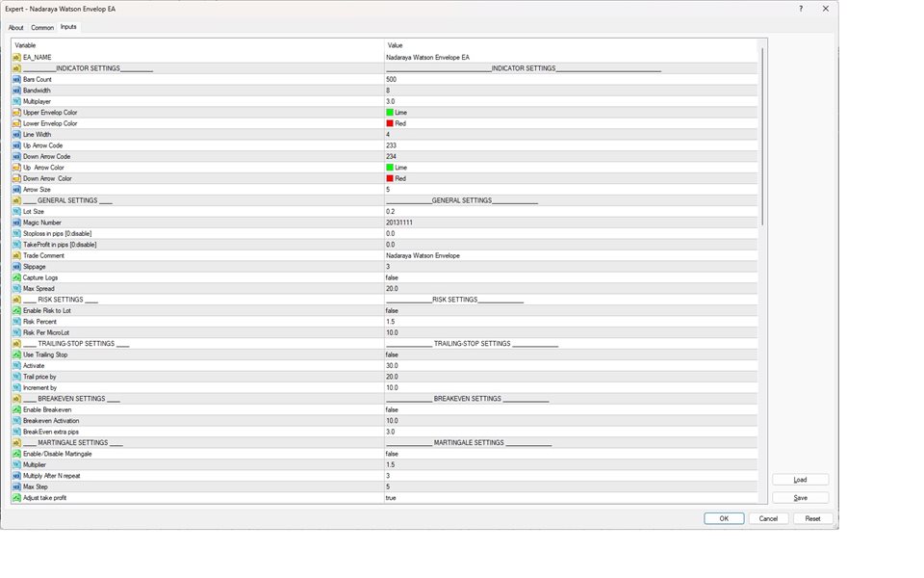
Task: Click the question mark help icon in title bar
Action: click(x=800, y=9)
